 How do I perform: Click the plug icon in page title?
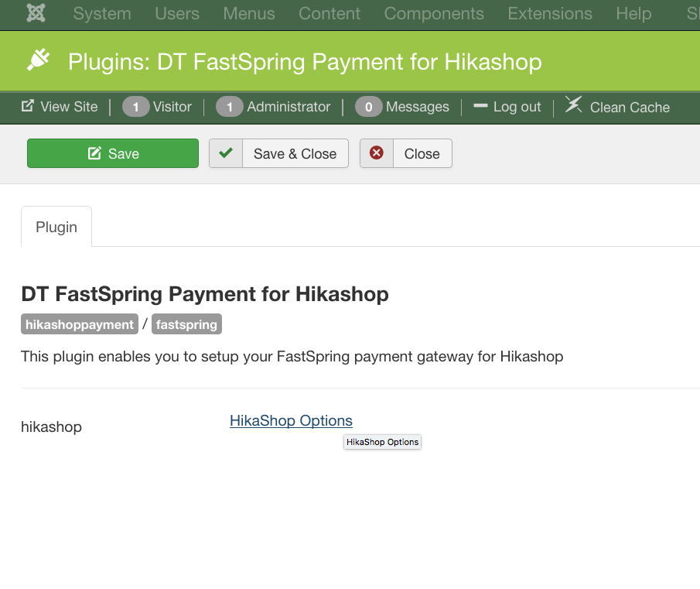click(39, 60)
